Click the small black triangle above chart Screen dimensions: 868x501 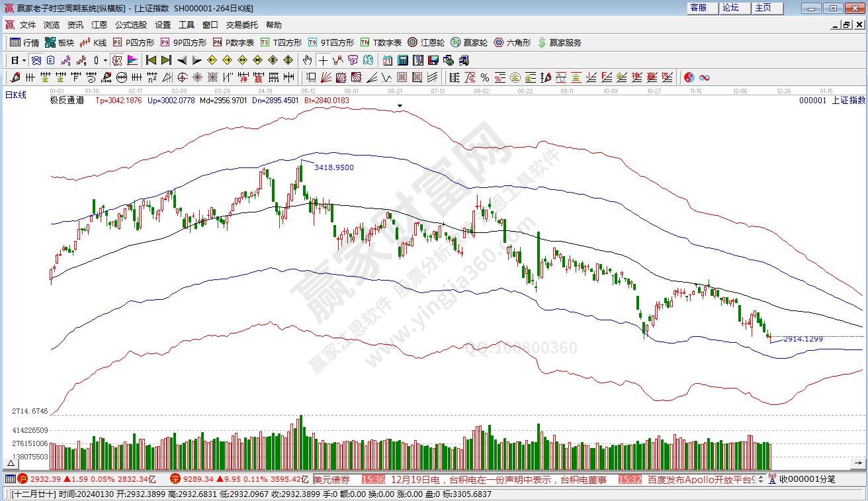400,106
